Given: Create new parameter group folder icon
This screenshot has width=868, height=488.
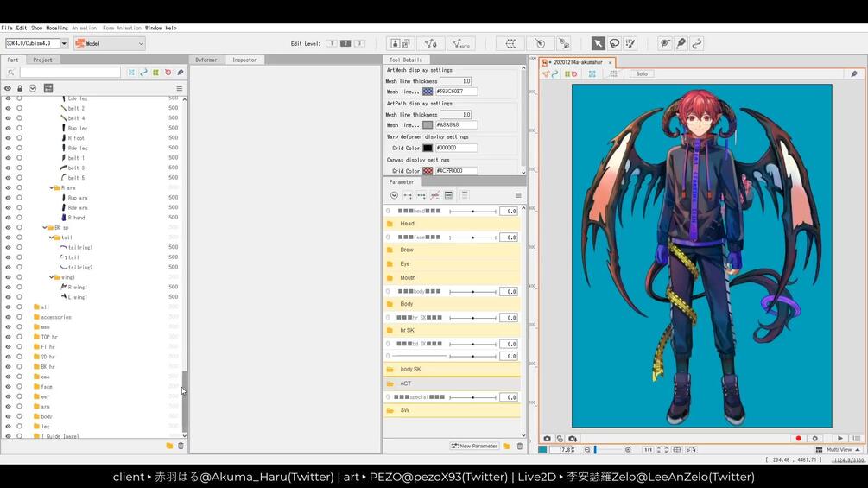Looking at the screenshot, I should point(506,446).
